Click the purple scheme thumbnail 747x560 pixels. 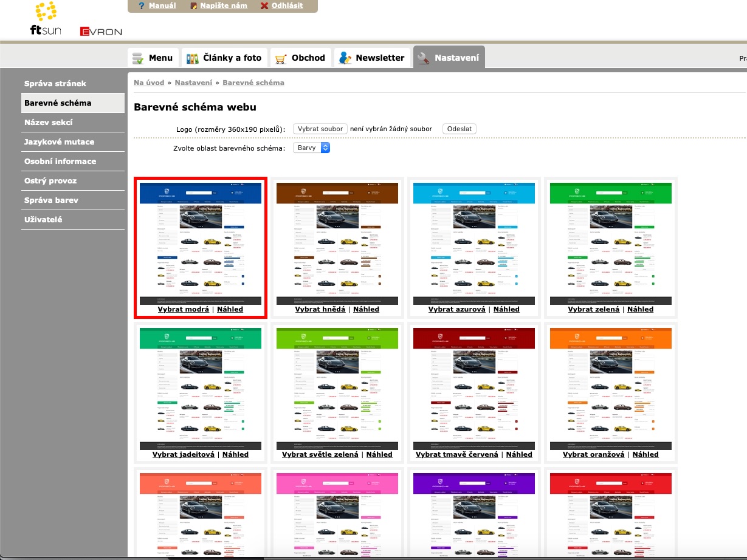[x=474, y=516]
